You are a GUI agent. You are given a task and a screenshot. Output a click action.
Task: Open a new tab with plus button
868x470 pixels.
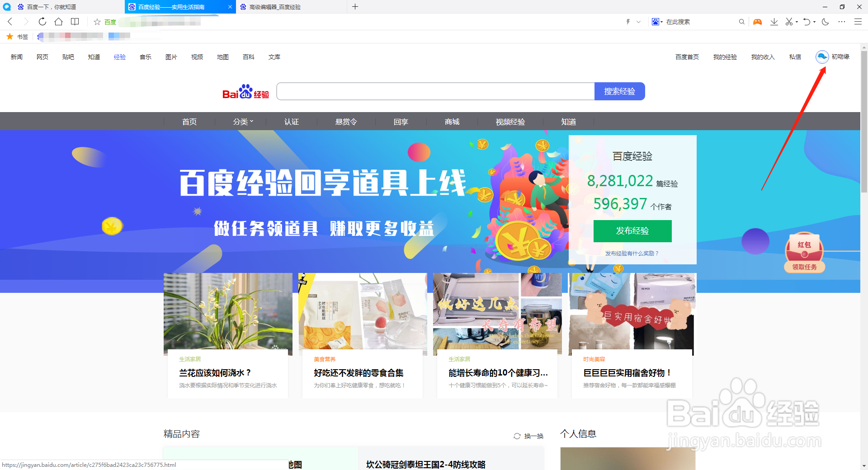(x=355, y=7)
